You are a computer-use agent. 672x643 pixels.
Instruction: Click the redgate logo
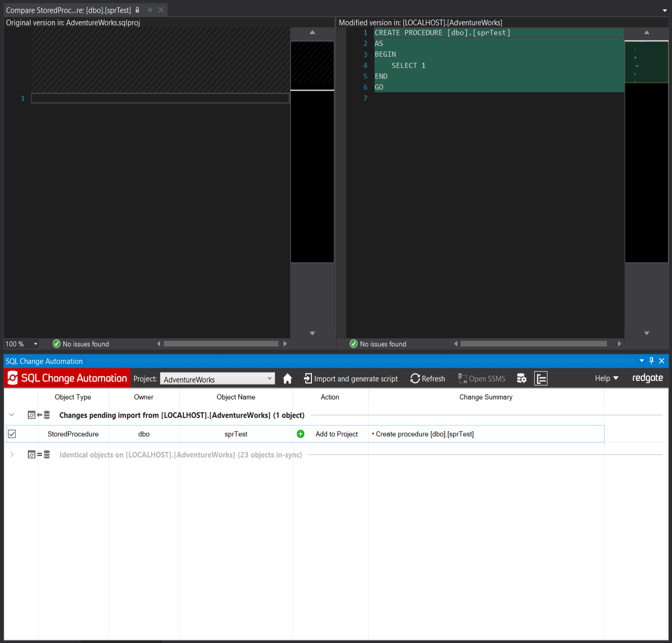[647, 378]
